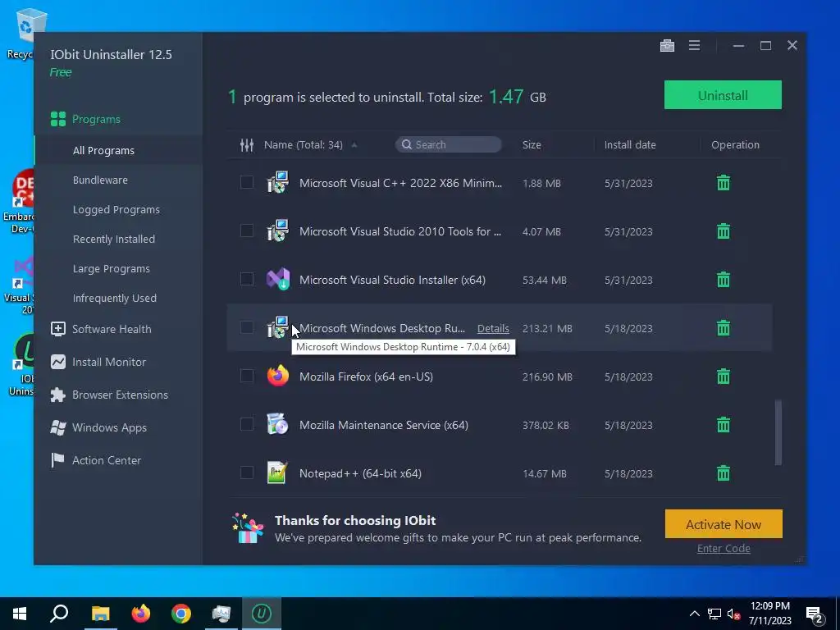This screenshot has width=840, height=630.
Task: Click the magnifier icon in the search box
Action: (407, 144)
